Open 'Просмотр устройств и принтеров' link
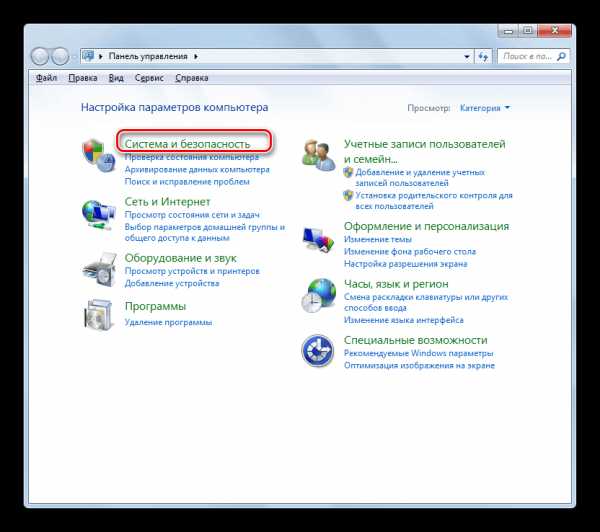600x532 pixels. [192, 271]
